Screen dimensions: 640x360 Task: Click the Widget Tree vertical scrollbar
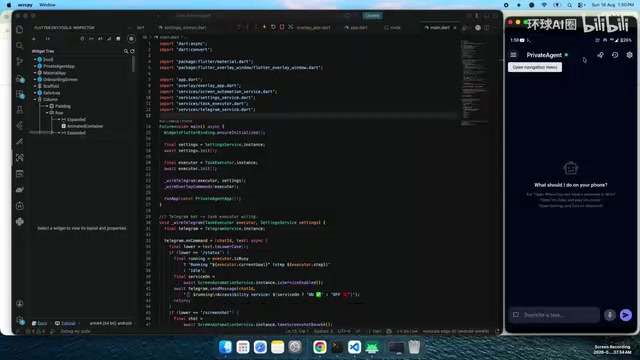click(133, 64)
